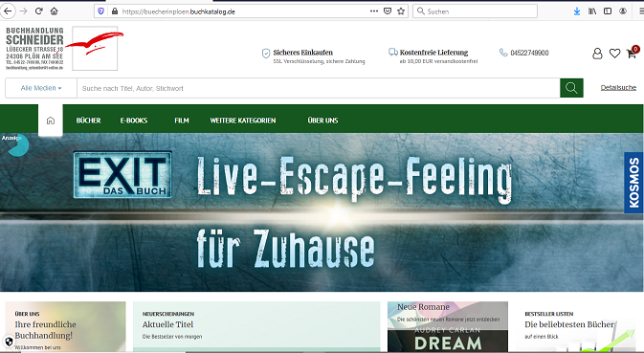Viewport: 644px width, 353px height.
Task: Open the Firefox downloads arrow
Action: point(577,11)
